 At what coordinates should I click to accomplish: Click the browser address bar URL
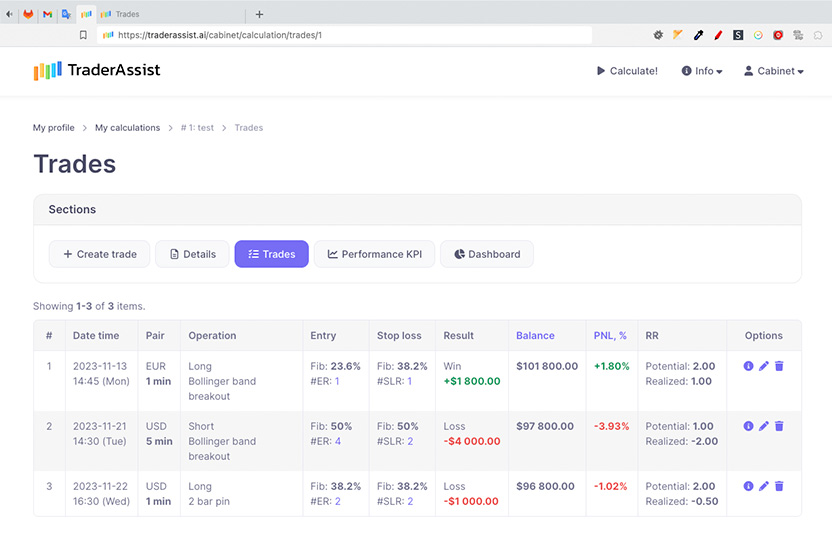point(220,35)
